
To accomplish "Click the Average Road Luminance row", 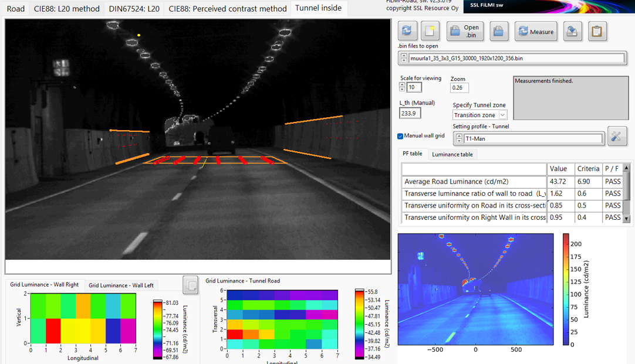I will pyautogui.click(x=512, y=182).
